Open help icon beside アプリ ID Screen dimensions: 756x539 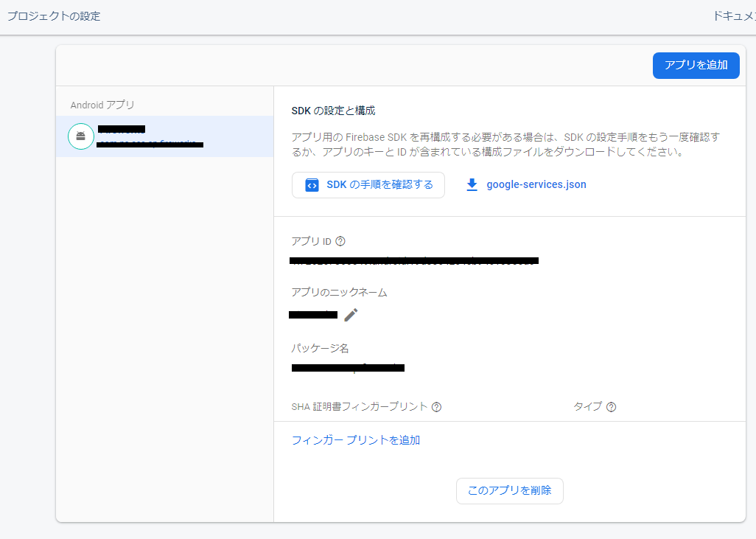[x=340, y=241]
